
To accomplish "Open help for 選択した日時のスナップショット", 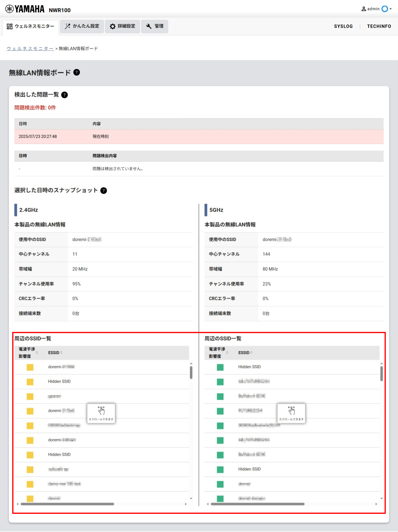I will (x=103, y=191).
